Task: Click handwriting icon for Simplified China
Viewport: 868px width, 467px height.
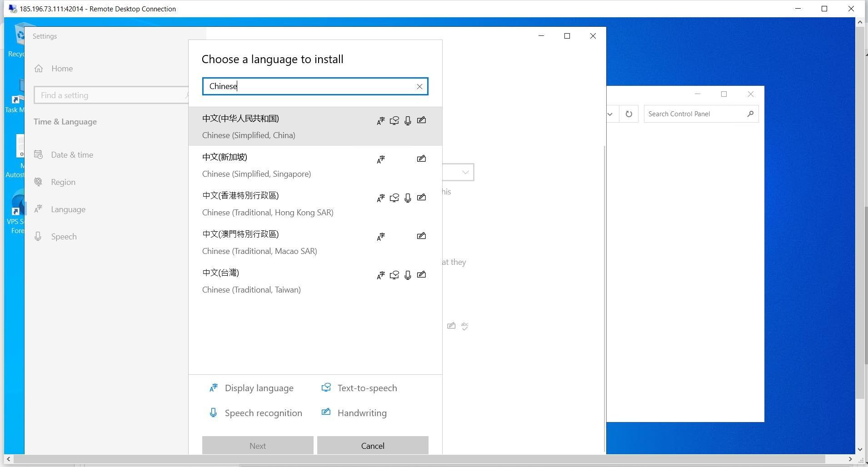Action: [421, 120]
